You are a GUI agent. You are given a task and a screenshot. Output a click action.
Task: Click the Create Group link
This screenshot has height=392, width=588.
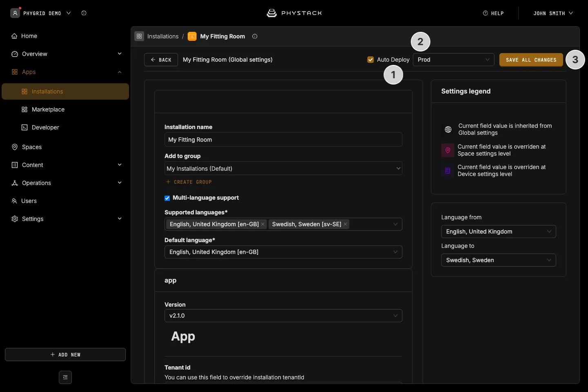(189, 182)
